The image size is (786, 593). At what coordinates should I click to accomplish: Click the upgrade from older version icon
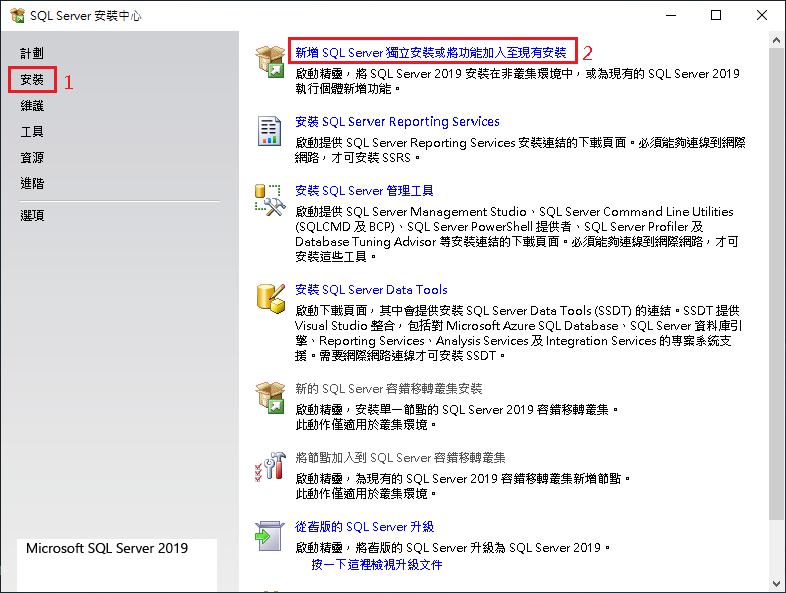point(270,536)
